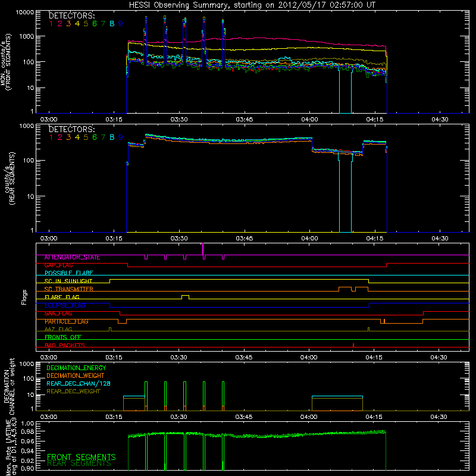Click the SC_TRANSMITTER flag label
The width and height of the screenshot is (476, 476).
[69, 289]
